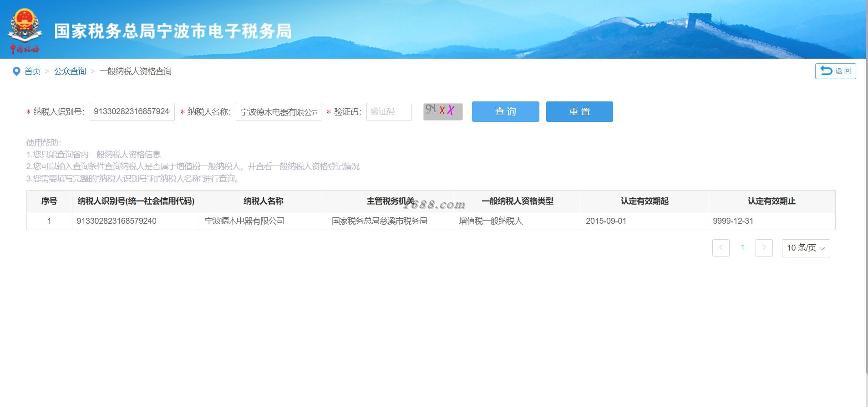
Task: Click the vertical page scrollbar
Action: (x=866, y=186)
